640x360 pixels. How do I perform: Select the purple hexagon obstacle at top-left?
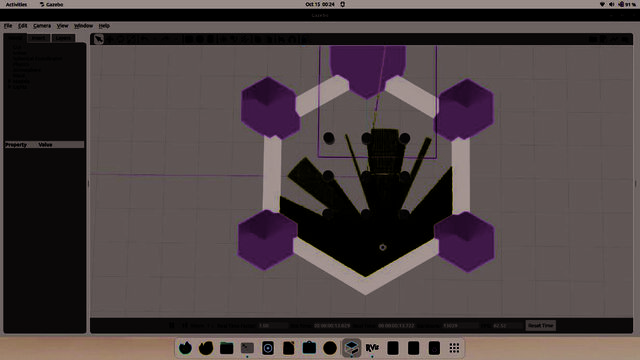[x=269, y=108]
